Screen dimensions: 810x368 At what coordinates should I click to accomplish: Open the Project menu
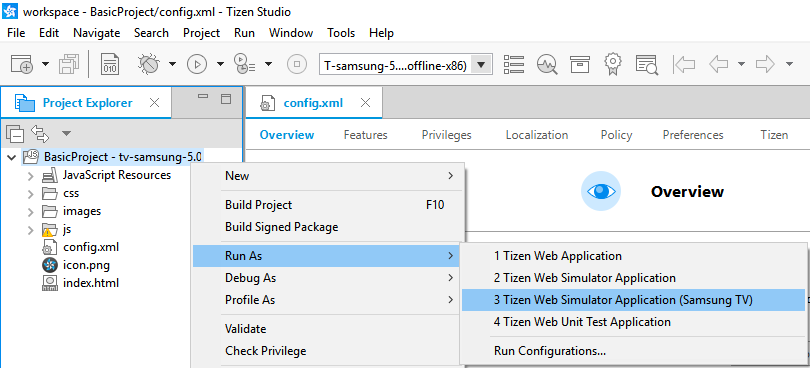(201, 33)
